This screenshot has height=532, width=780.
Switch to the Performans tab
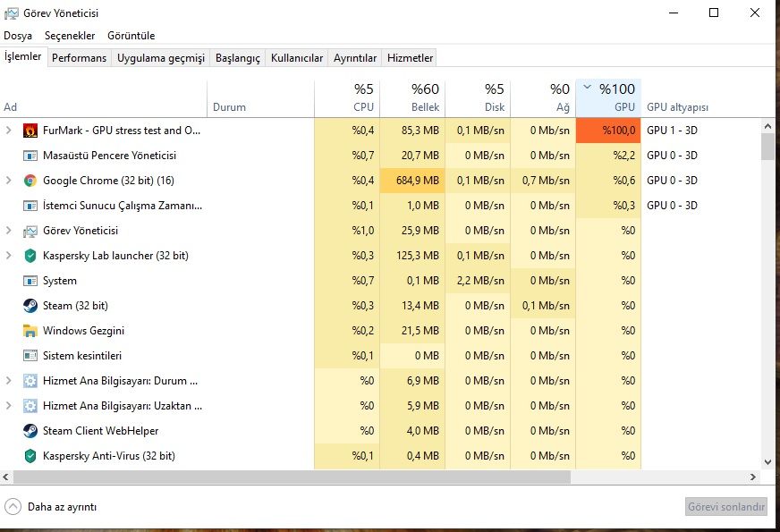(79, 58)
